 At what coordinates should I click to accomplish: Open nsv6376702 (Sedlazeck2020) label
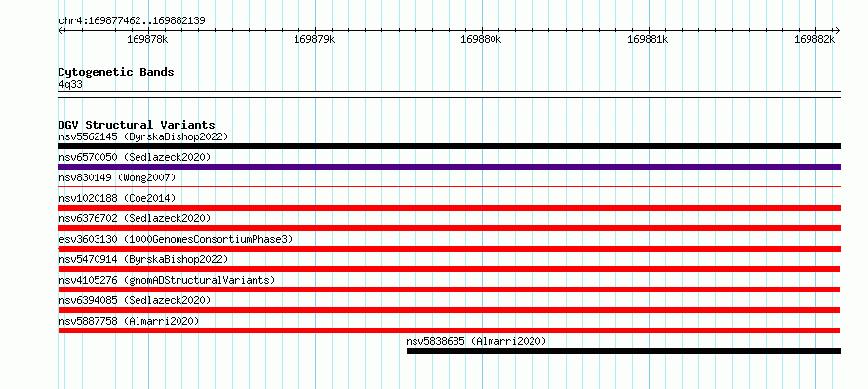coord(135,218)
